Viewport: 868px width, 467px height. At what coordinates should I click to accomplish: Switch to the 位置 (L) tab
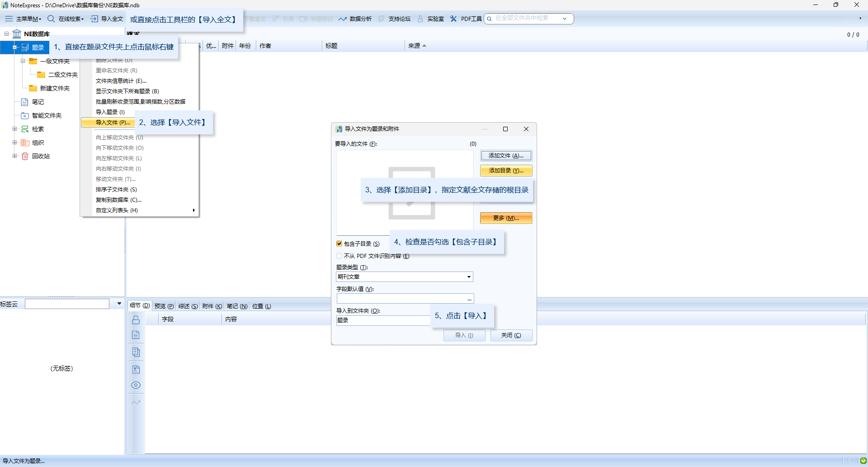point(261,306)
